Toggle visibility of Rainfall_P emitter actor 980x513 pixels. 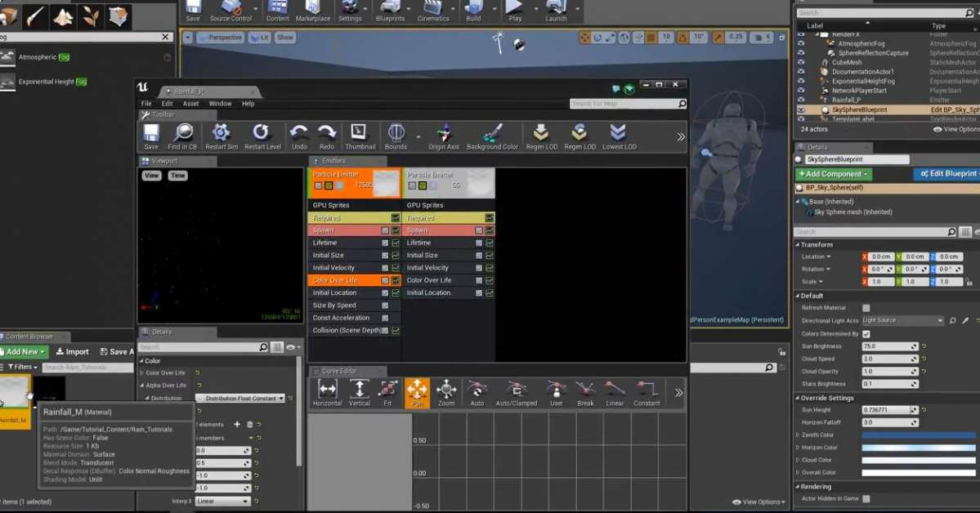click(801, 100)
